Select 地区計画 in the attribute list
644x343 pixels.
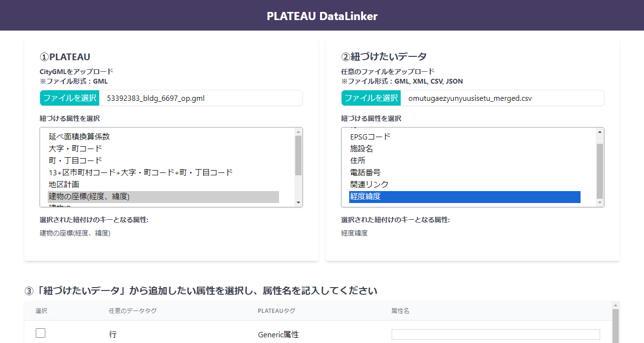(64, 184)
